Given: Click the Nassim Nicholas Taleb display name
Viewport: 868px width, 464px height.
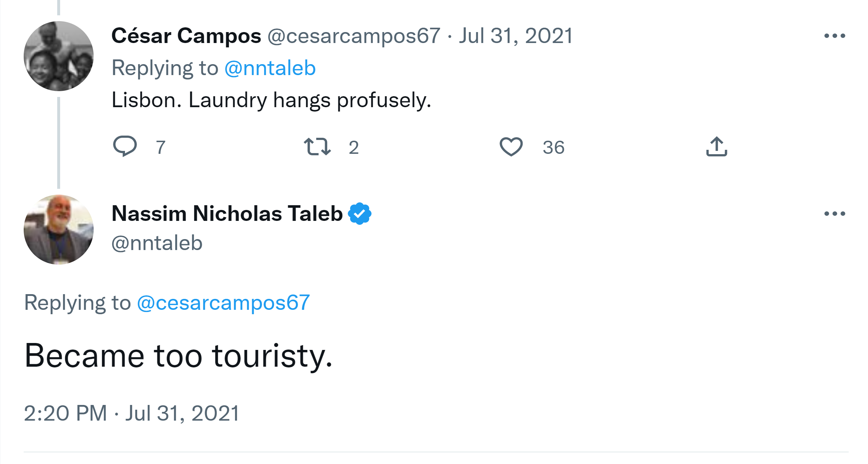Looking at the screenshot, I should point(227,214).
